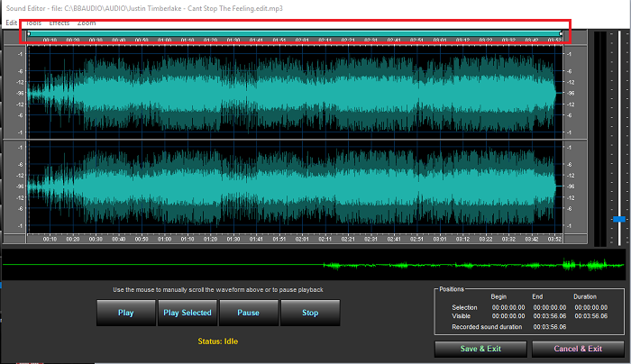Click the 'Recorded sound duration' label
Viewport: 631px width, 364px height.
click(x=487, y=327)
